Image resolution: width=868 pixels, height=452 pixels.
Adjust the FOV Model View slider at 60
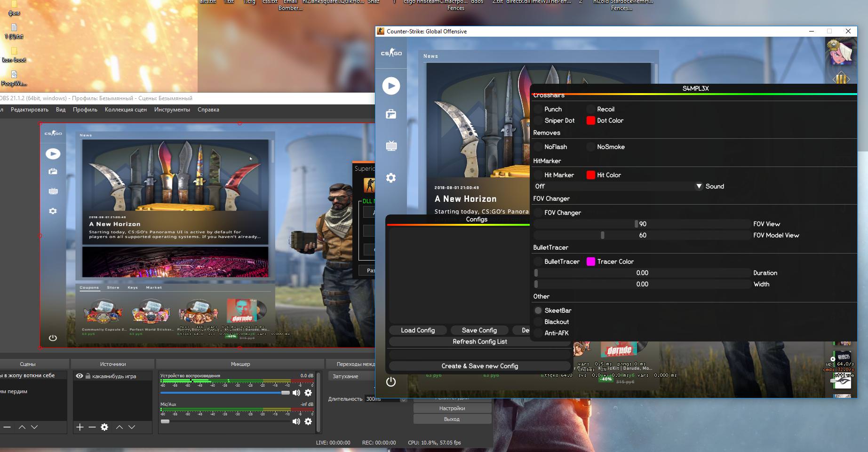click(x=642, y=235)
